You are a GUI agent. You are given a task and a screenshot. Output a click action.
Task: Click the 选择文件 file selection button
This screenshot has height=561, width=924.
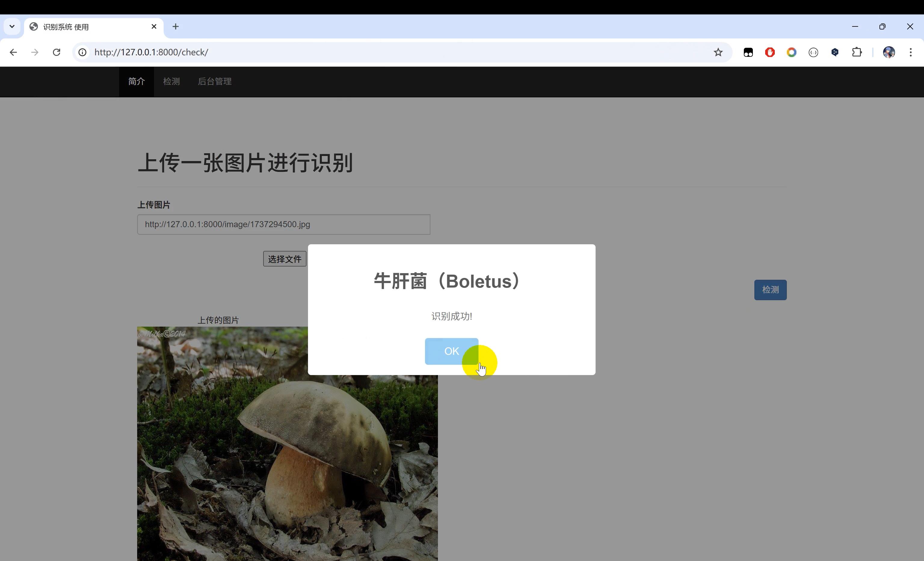(x=285, y=259)
